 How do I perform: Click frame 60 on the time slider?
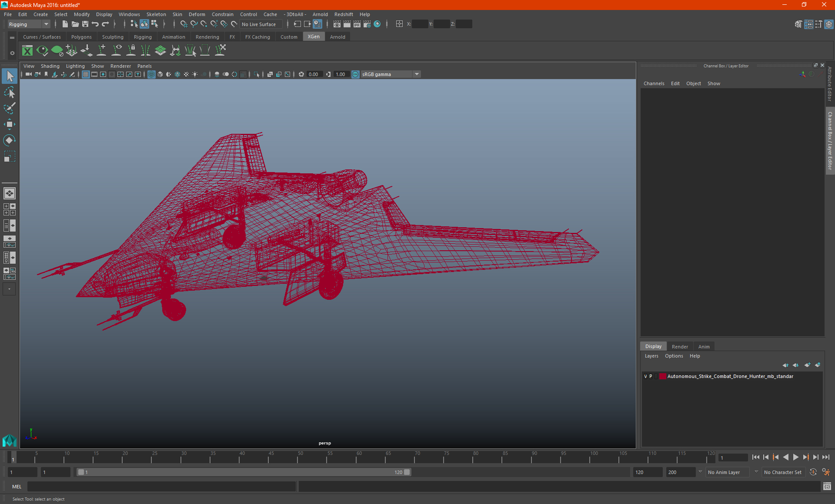point(357,458)
